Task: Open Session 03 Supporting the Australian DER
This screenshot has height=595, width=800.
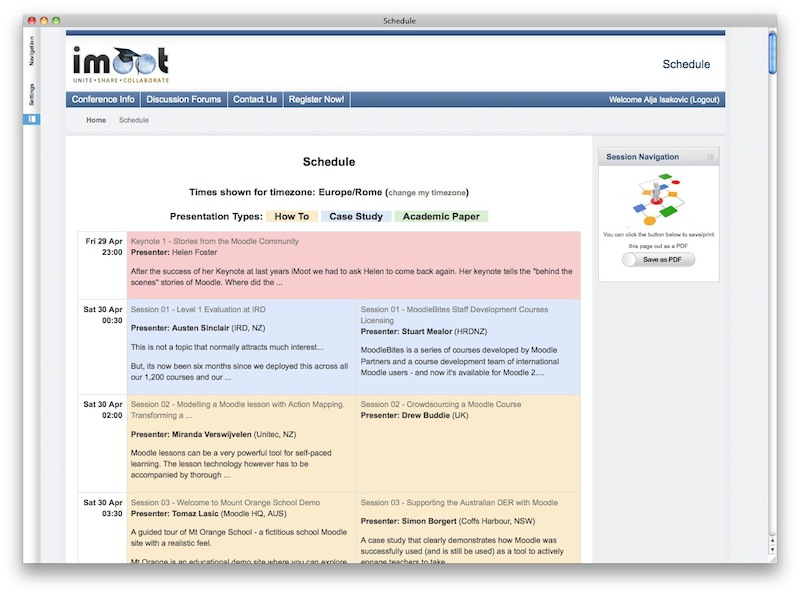Action: [x=459, y=502]
